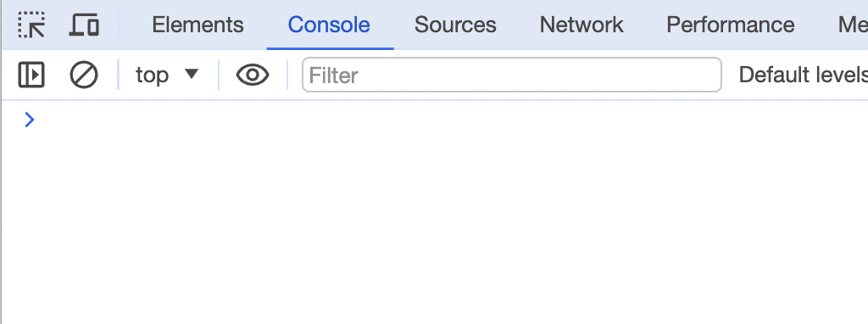Expand the arrow beside the top context

point(191,74)
